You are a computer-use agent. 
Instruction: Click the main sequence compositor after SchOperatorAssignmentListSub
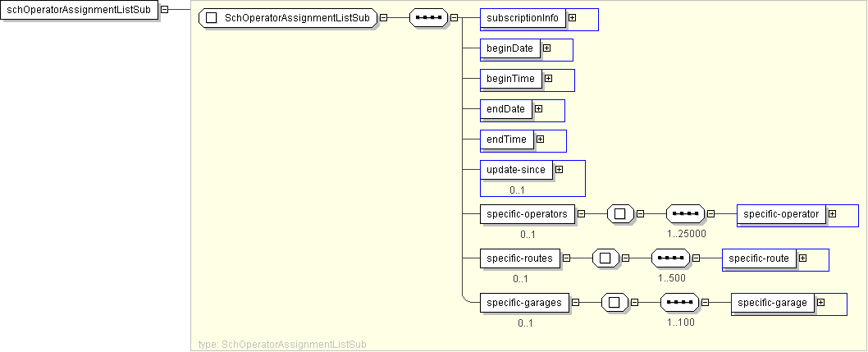(427, 18)
